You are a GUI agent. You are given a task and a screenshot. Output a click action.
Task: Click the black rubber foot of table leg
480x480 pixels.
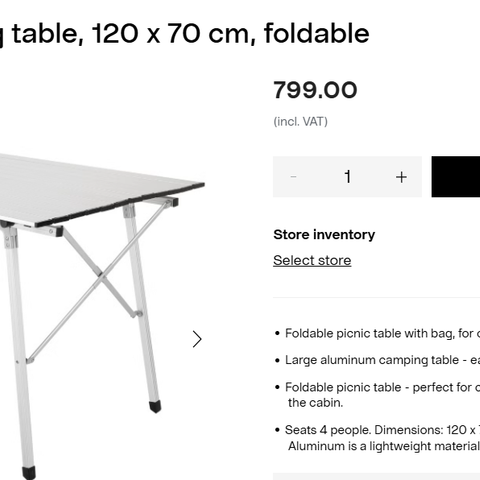155,407
